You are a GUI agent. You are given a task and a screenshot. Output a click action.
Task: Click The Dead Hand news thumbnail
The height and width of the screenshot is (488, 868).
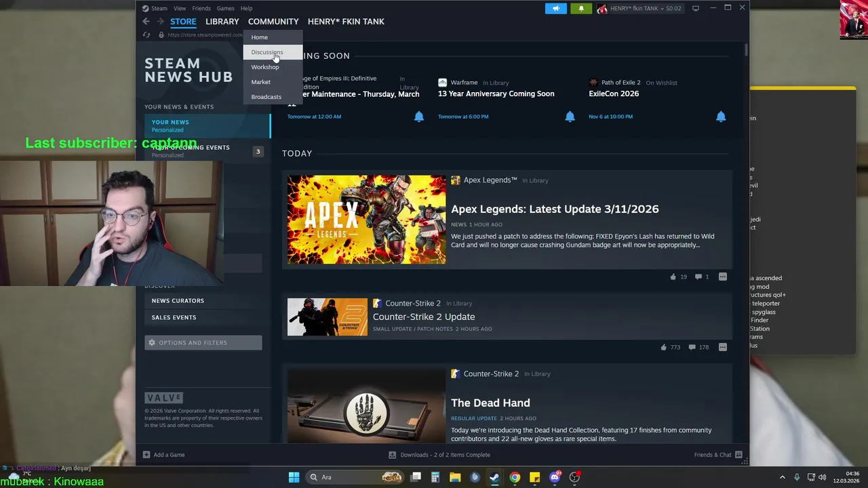pos(366,406)
